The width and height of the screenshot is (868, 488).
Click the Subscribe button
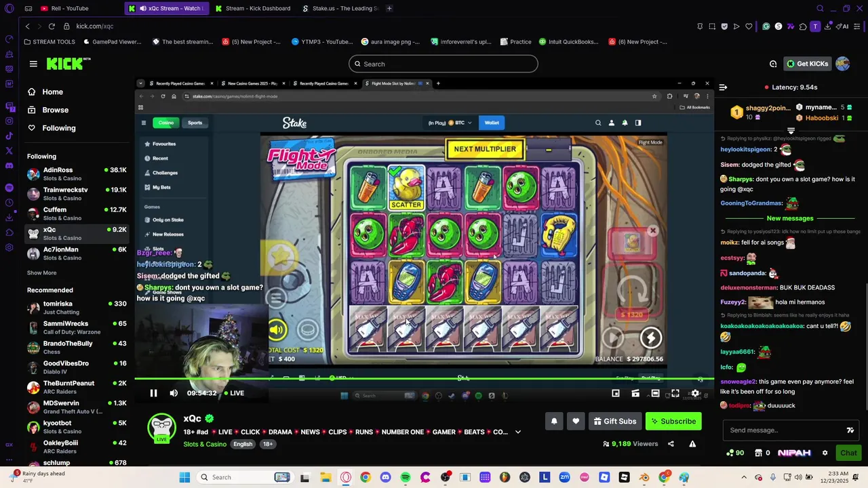tap(673, 421)
